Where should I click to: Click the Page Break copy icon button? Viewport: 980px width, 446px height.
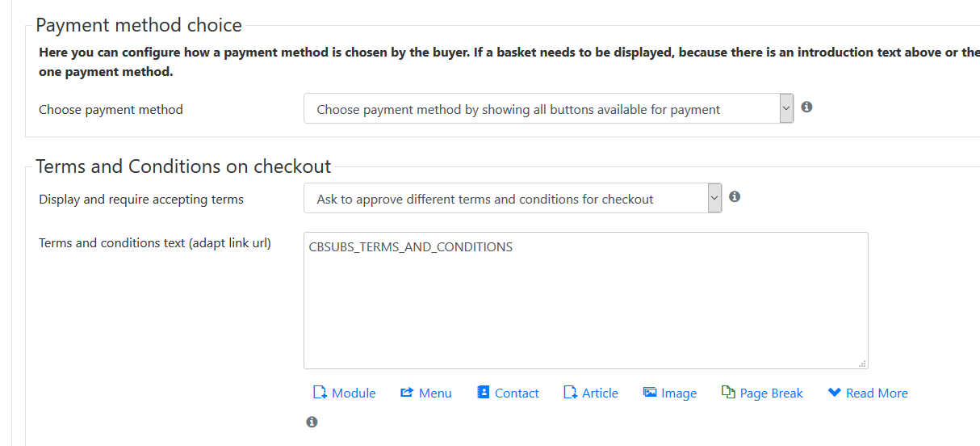tap(728, 393)
